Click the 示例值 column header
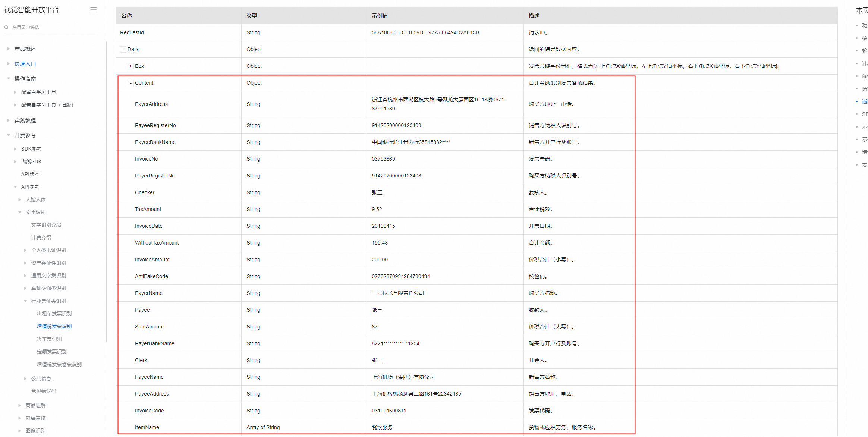 (x=380, y=16)
